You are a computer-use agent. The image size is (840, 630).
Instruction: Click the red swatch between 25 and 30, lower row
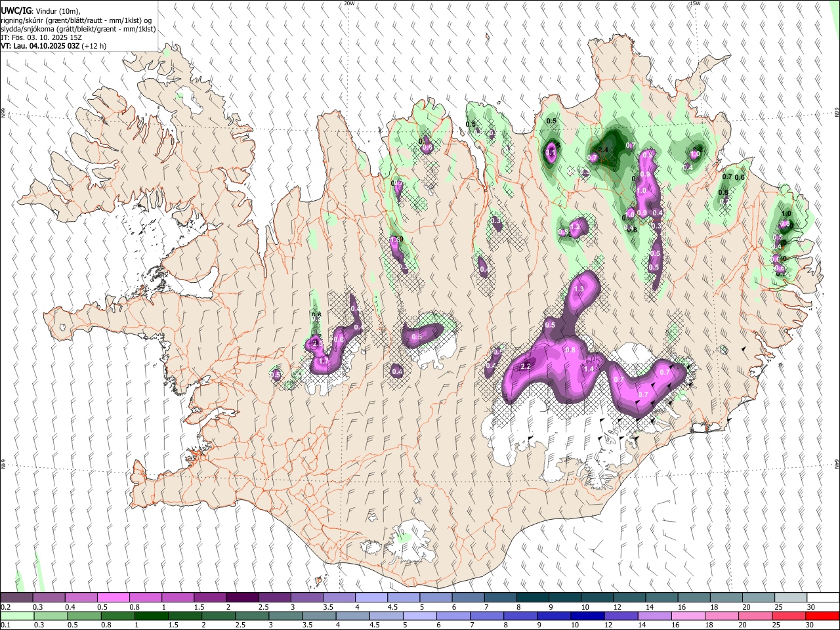[x=788, y=616]
